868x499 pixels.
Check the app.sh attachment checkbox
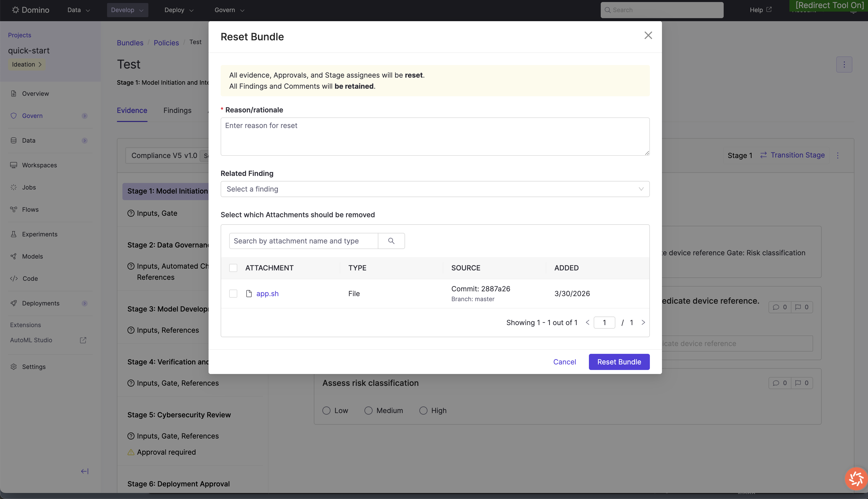233,294
